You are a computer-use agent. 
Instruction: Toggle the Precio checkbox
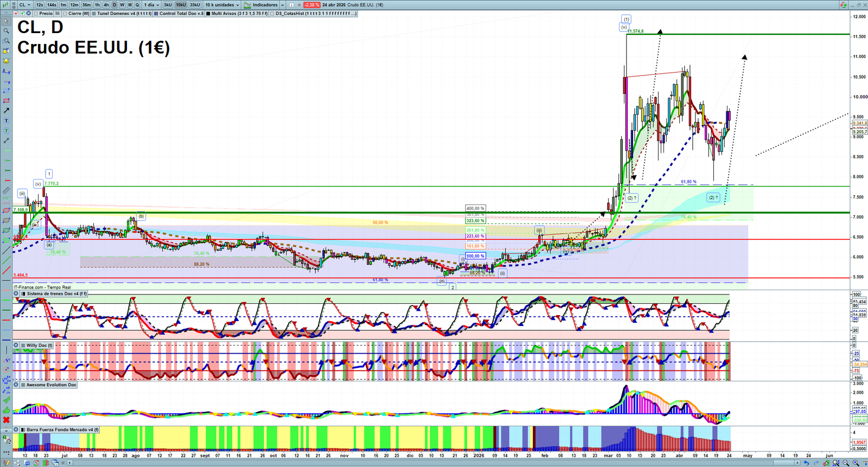[x=35, y=14]
